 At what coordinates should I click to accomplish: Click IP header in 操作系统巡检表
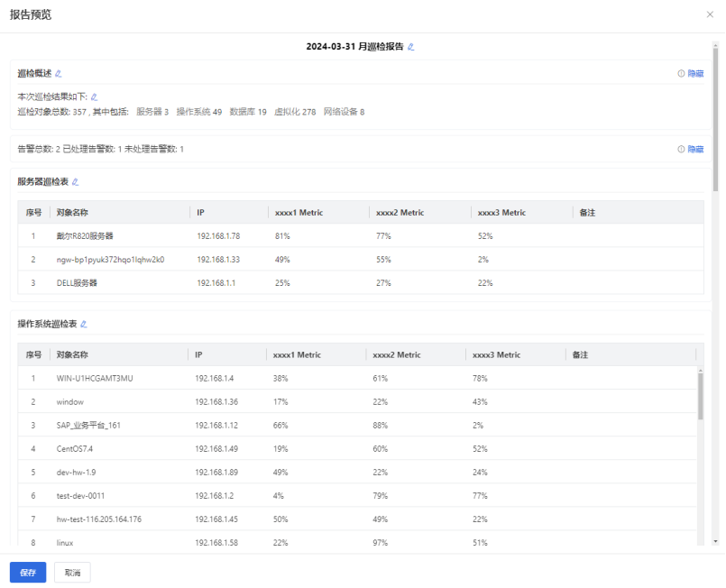pyautogui.click(x=198, y=355)
